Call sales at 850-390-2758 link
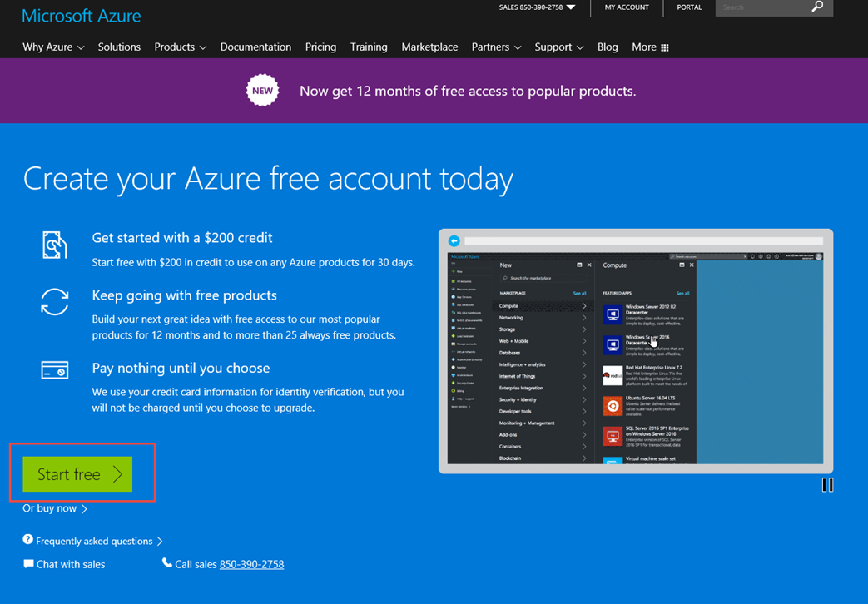Screen dimensions: 868x604 click(252, 564)
